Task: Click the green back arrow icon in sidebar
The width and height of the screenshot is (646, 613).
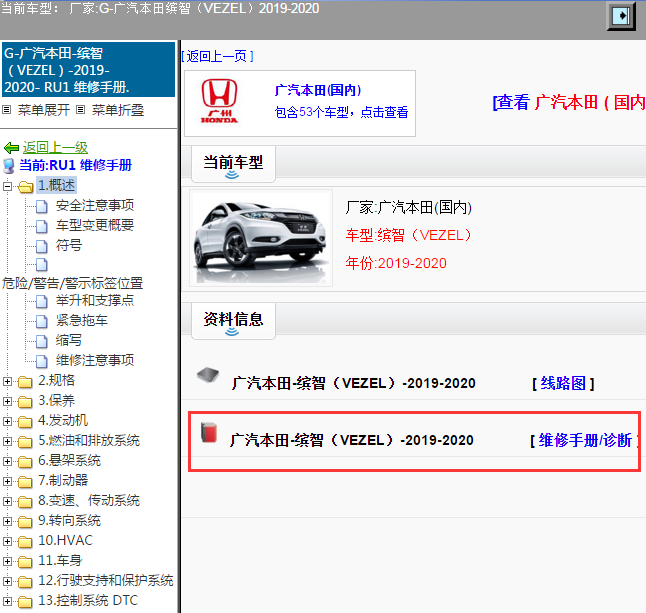Action: tap(11, 147)
